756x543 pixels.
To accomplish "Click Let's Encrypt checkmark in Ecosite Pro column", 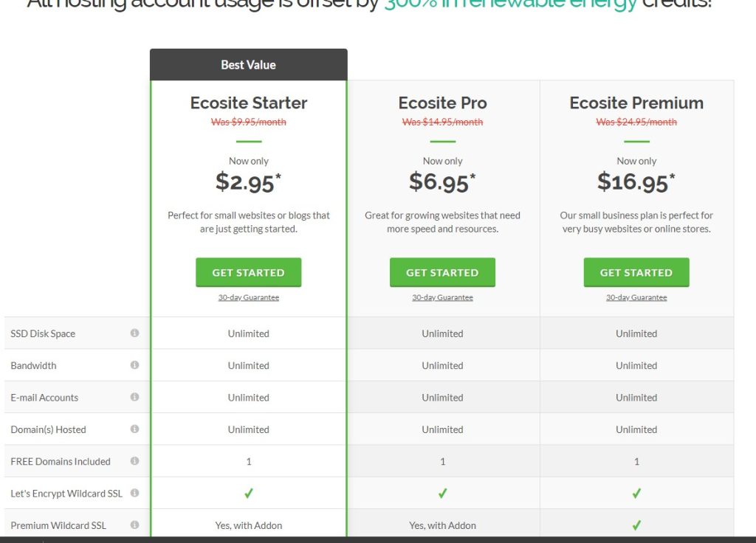I will pos(442,494).
